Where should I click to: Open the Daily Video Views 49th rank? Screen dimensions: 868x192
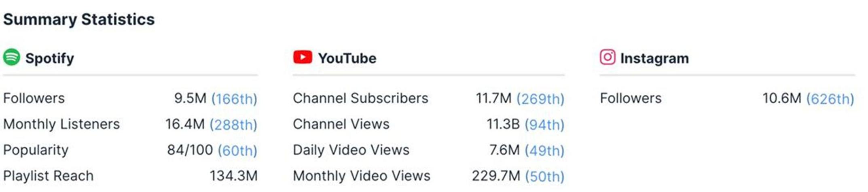(544, 151)
